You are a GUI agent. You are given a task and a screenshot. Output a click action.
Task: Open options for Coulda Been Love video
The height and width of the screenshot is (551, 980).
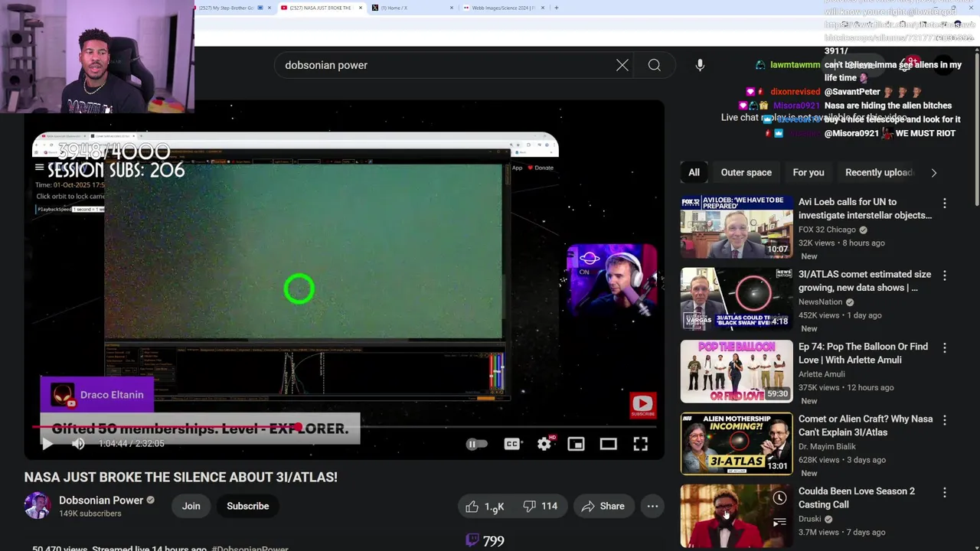(x=944, y=492)
